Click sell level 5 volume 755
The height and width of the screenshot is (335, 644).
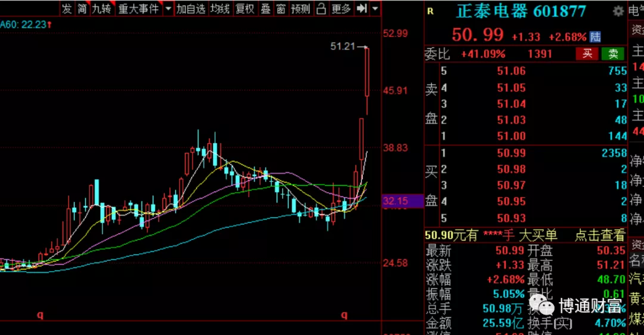point(617,71)
